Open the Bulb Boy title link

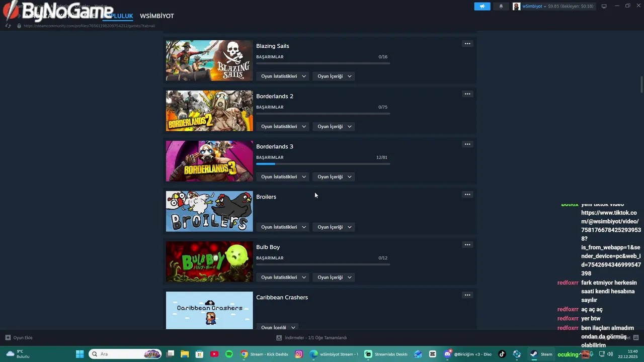pos(268,247)
